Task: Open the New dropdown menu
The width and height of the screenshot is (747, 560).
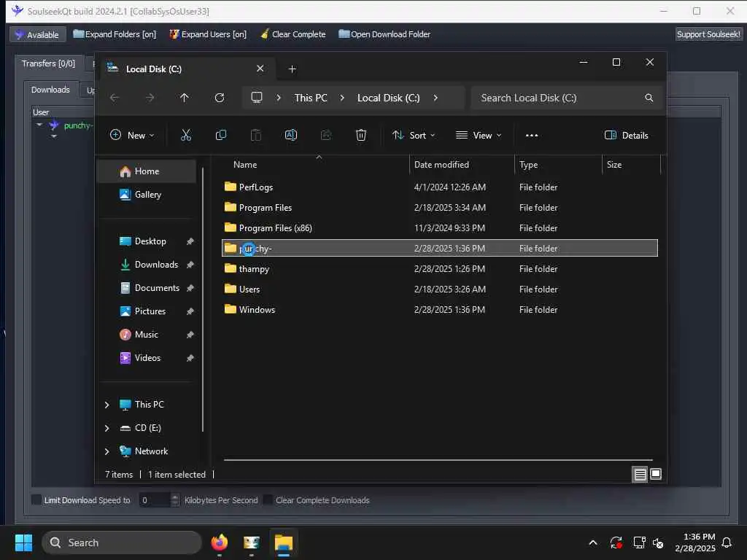Action: [132, 135]
